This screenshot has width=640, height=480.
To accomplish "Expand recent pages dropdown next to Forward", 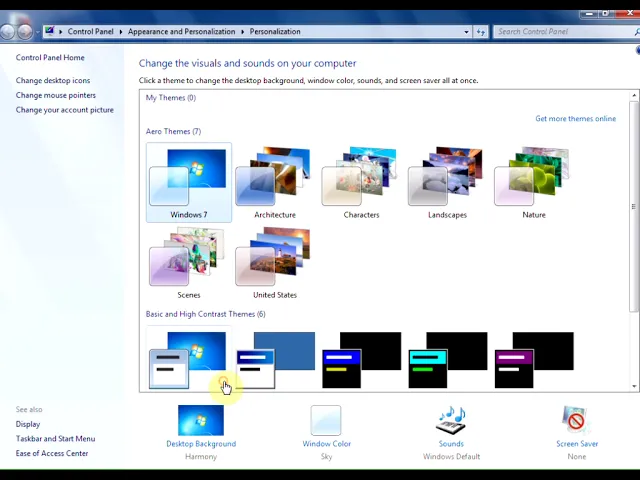I will click(x=37, y=32).
